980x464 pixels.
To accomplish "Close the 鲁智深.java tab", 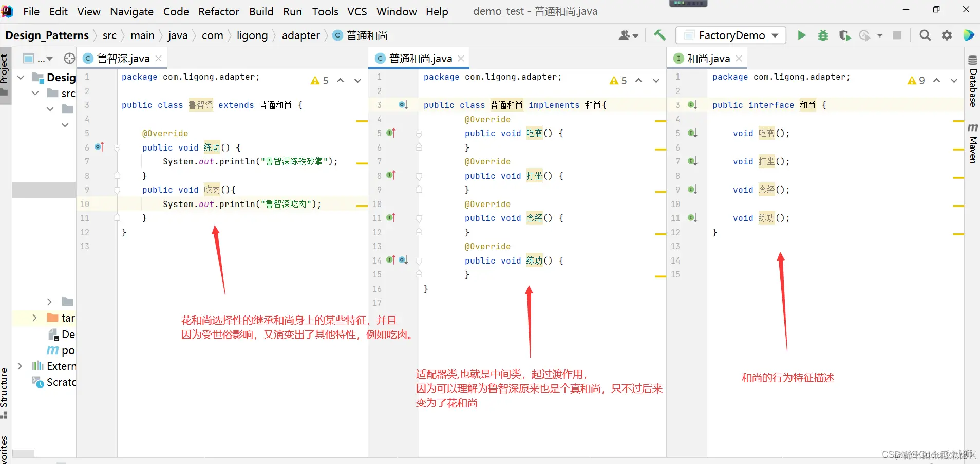I will (x=159, y=59).
